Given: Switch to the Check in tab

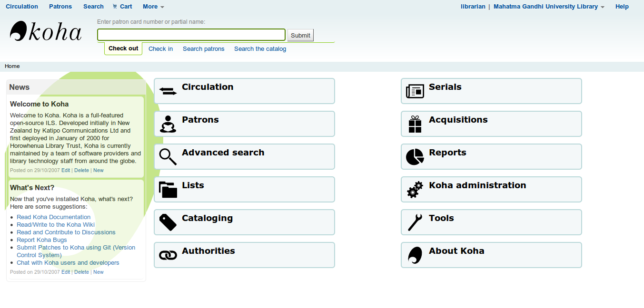Looking at the screenshot, I should pyautogui.click(x=160, y=48).
